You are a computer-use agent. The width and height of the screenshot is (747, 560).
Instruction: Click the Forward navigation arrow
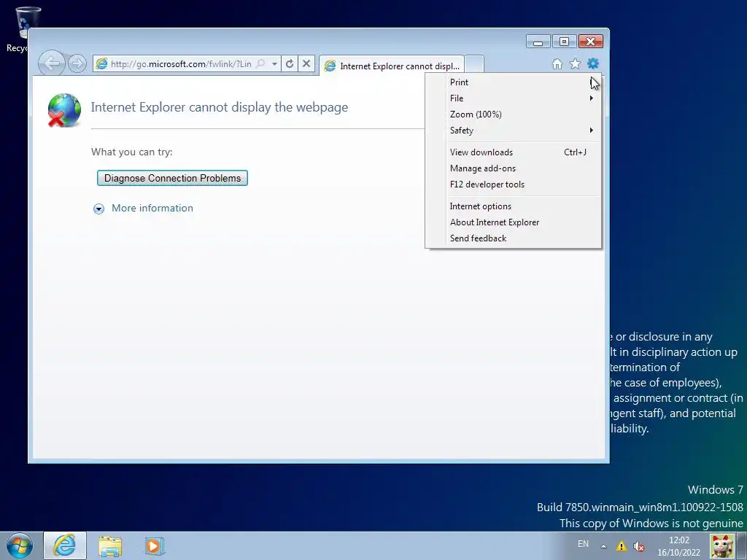coord(77,63)
